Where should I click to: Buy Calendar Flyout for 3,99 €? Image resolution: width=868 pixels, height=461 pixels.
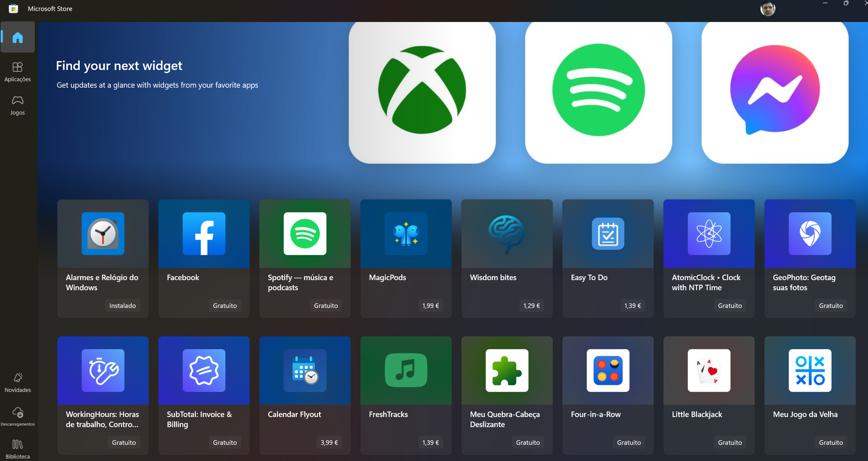[x=329, y=442]
